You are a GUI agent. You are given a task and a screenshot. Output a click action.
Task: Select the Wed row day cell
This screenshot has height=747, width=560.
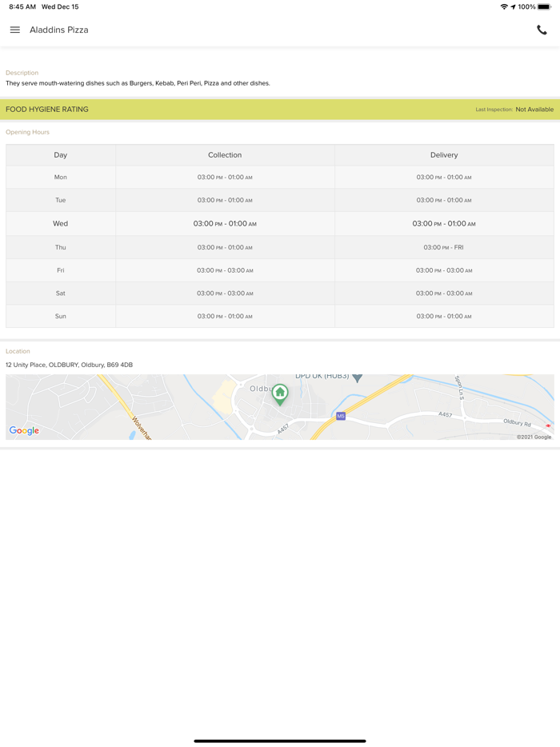tap(61, 223)
